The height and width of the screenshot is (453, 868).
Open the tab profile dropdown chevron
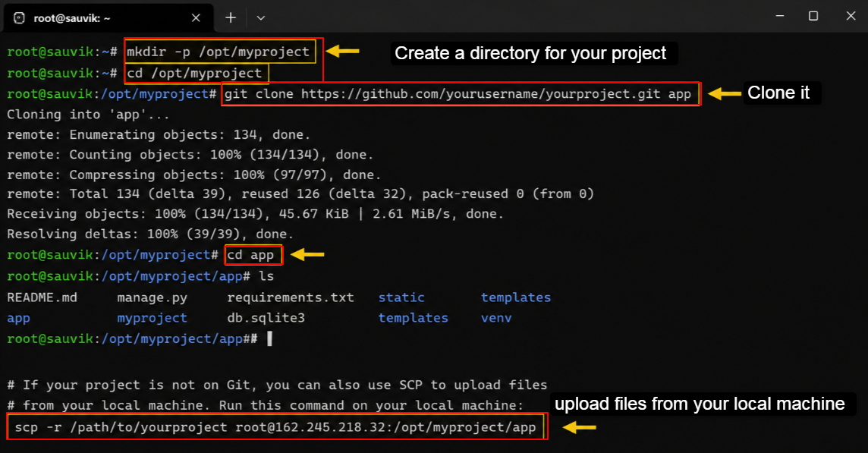[x=261, y=17]
